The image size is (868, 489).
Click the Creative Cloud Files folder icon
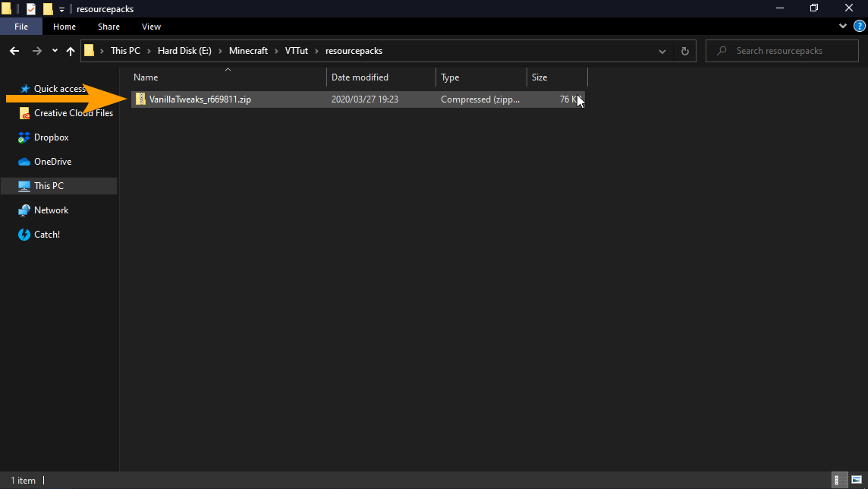[x=24, y=113]
